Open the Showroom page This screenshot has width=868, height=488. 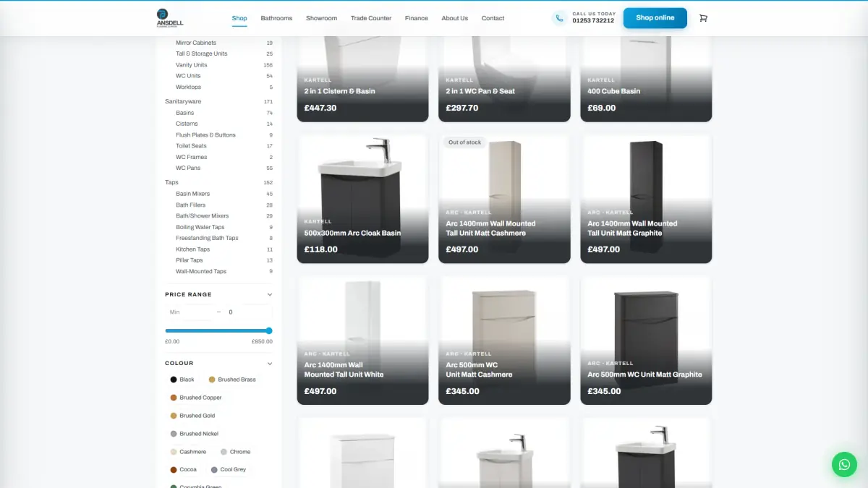[x=321, y=18]
